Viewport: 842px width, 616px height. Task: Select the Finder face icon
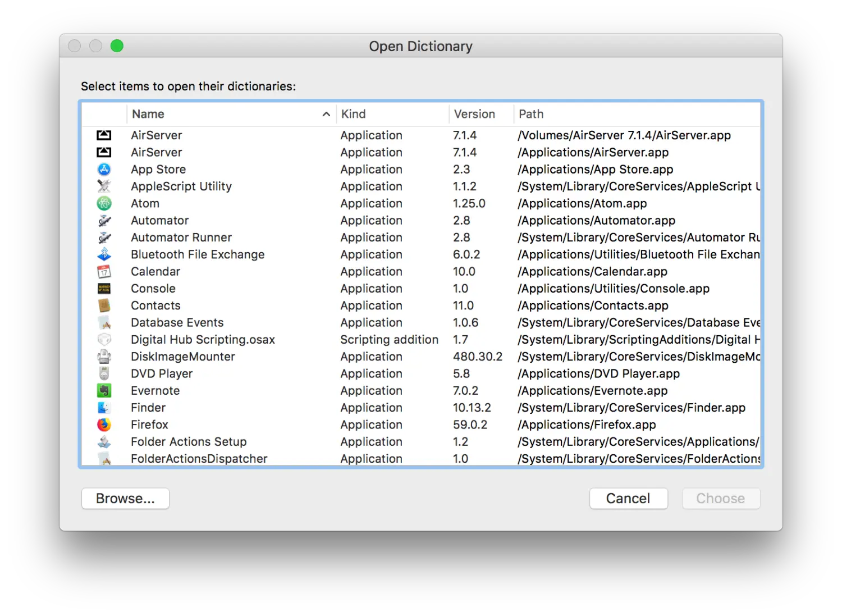click(104, 408)
